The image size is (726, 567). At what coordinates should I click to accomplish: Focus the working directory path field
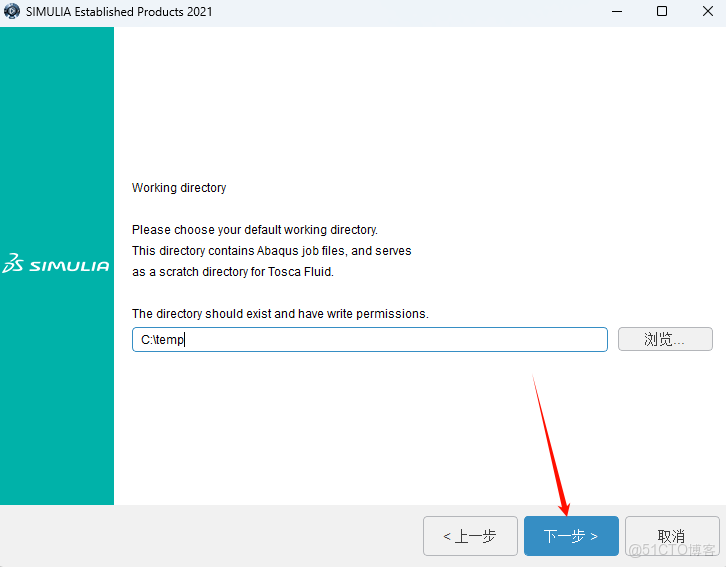tap(369, 339)
